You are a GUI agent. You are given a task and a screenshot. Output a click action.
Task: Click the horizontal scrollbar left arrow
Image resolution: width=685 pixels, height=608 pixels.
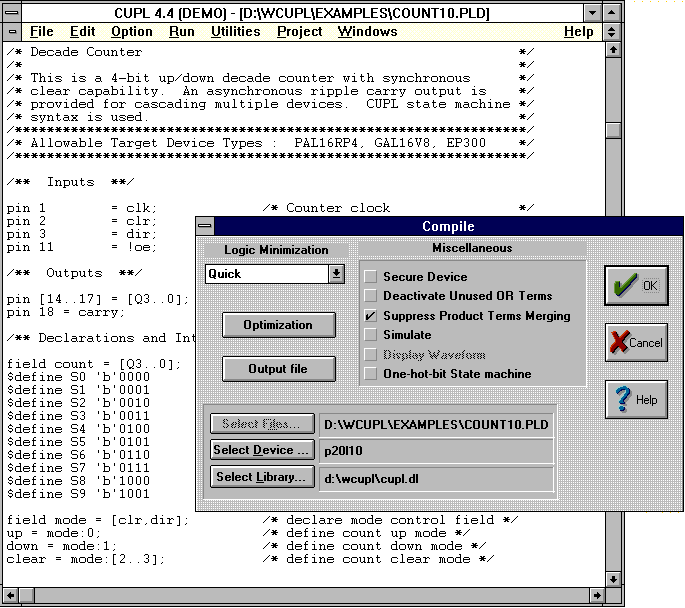(x=10, y=595)
